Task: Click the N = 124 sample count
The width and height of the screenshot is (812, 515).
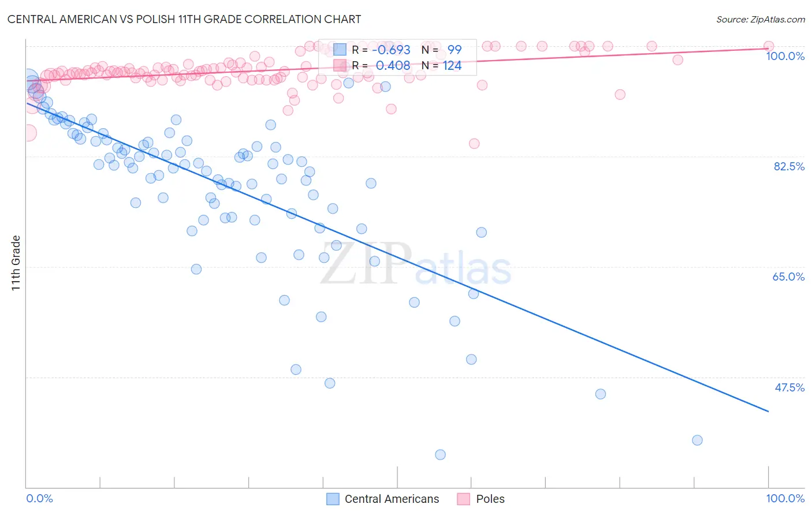Action: click(x=441, y=66)
